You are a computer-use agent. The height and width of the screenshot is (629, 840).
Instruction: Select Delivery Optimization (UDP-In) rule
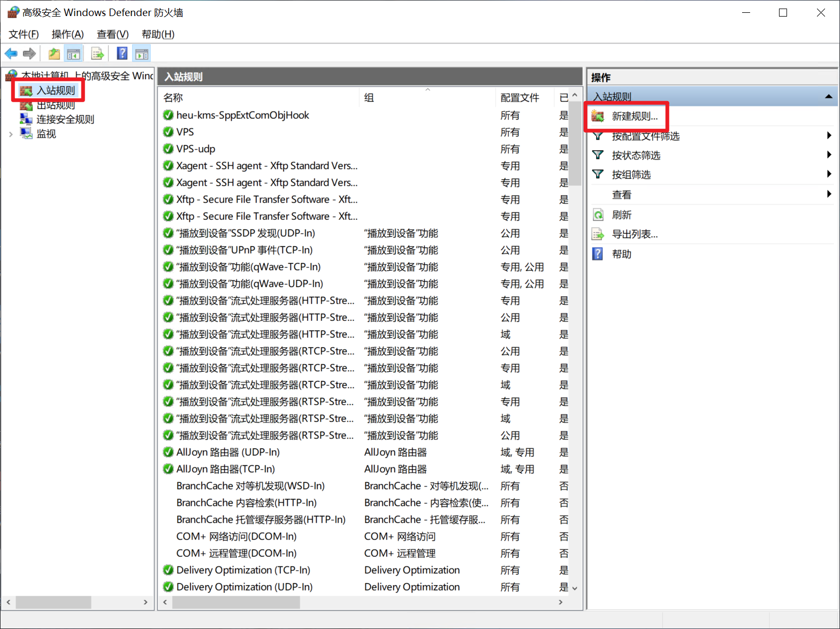[x=245, y=587]
